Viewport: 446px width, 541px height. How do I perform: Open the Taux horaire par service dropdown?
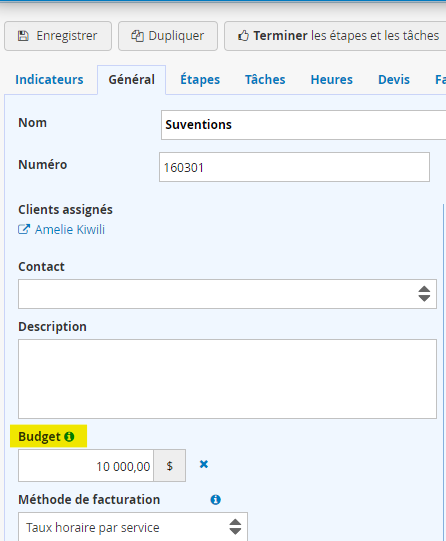pyautogui.click(x=133, y=527)
